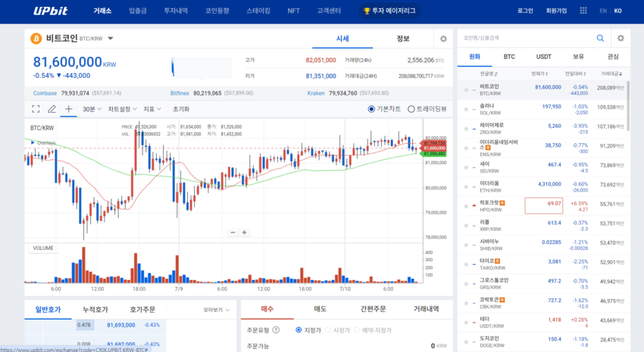Open BTC/KRW market selector dropdown arrow
This screenshot has height=352, width=644.
110,39
